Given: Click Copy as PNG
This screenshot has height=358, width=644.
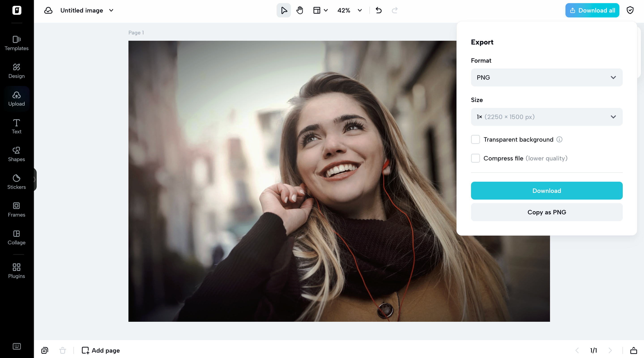Looking at the screenshot, I should 546,212.
